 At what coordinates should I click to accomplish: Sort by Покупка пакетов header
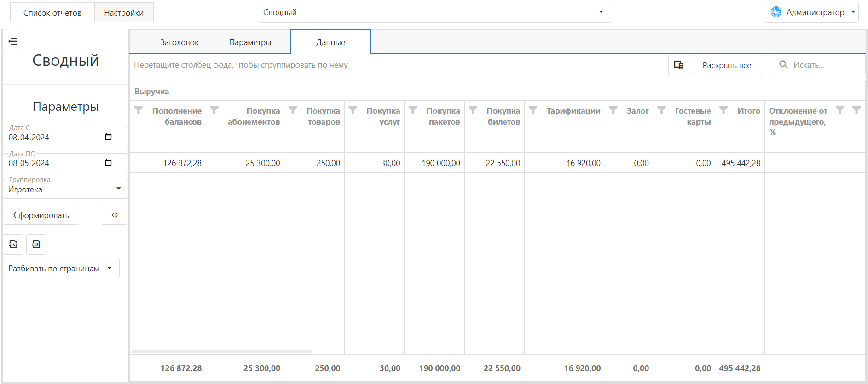[443, 116]
